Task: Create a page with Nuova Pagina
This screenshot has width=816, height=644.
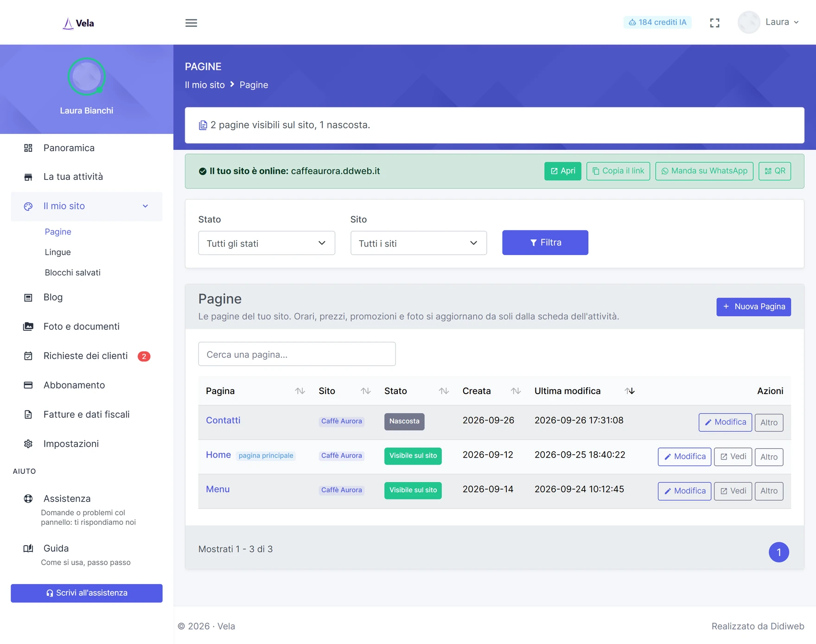Action: [x=753, y=307]
